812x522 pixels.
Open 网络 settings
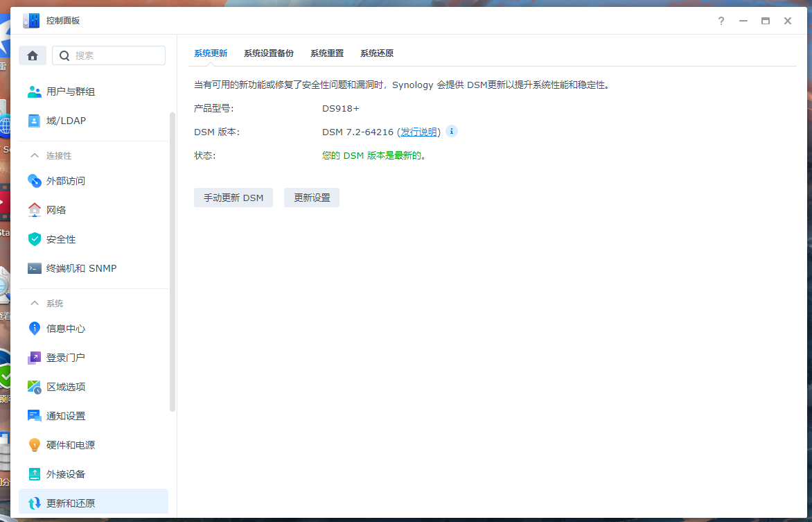pyautogui.click(x=94, y=210)
